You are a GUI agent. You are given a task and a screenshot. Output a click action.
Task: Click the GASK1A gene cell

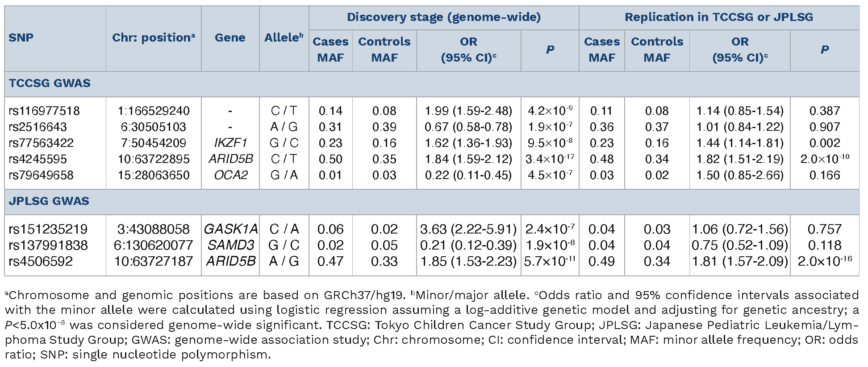click(230, 229)
